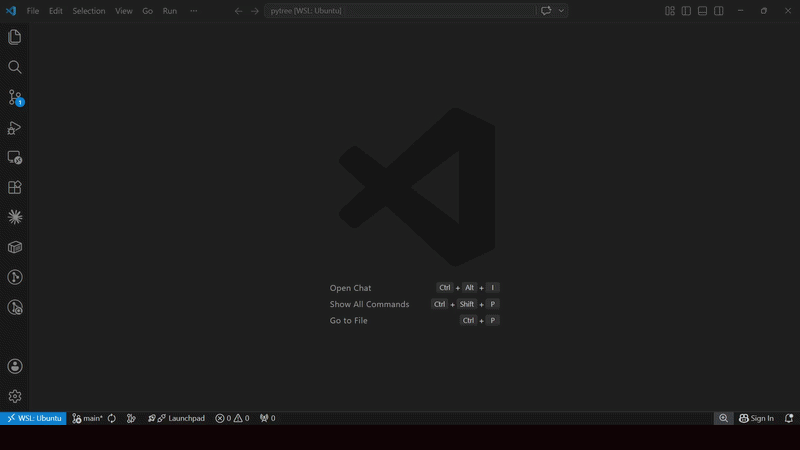Viewport: 800px width, 450px height.
Task: Open the Edit menu
Action: 56,11
